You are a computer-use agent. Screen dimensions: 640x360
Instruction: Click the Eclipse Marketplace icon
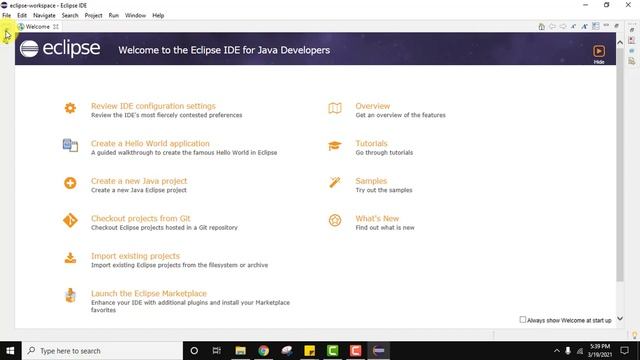[x=70, y=295]
